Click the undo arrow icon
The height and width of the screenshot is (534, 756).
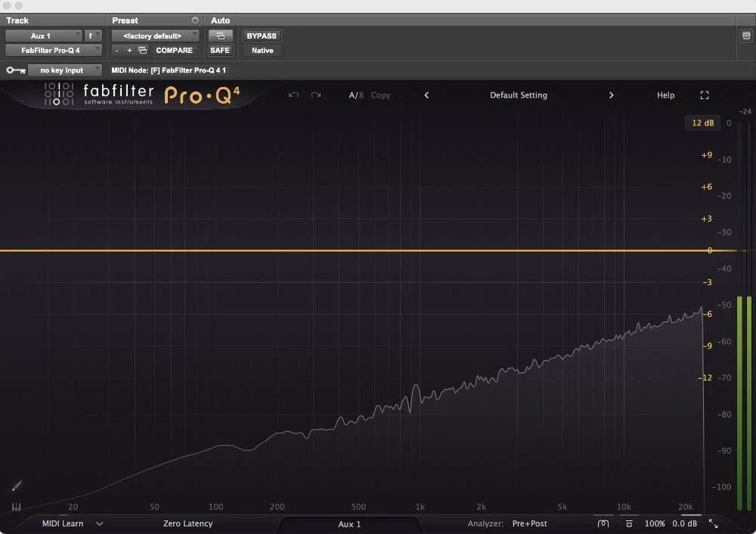tap(293, 95)
